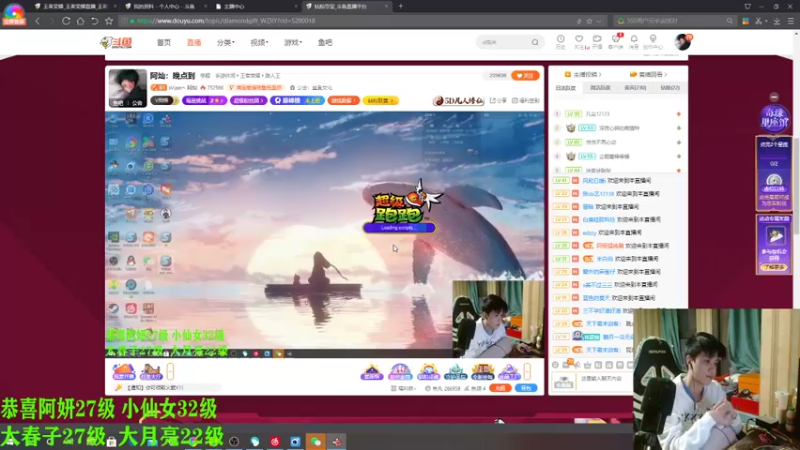Viewport: 800px width, 450px height.
Task: Click the 5D凡人修仙 ad banner
Action: point(458,101)
